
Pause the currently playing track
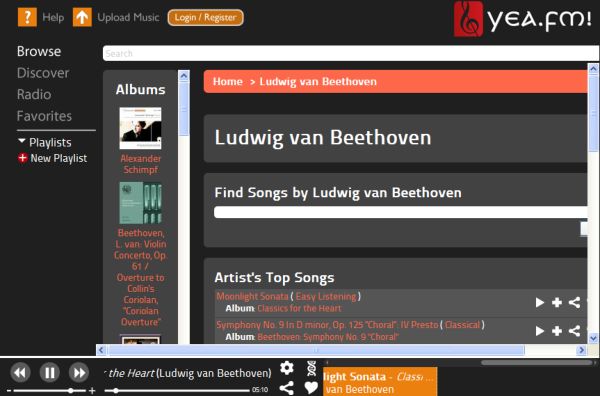pyautogui.click(x=50, y=372)
